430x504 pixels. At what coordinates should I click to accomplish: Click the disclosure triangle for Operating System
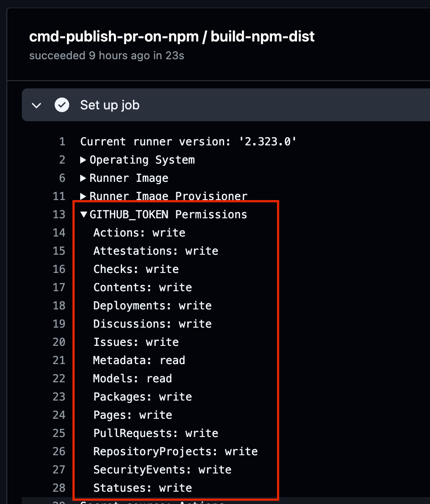(x=84, y=159)
